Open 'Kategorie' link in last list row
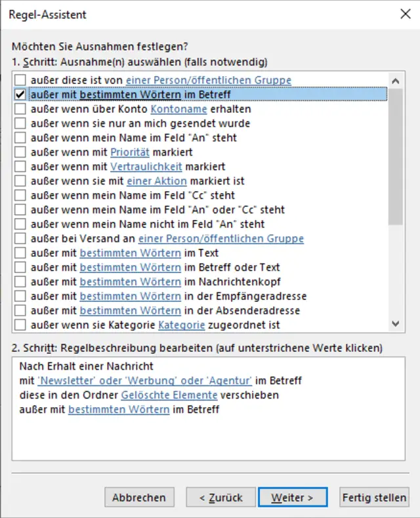This screenshot has width=420, height=518. tap(182, 325)
